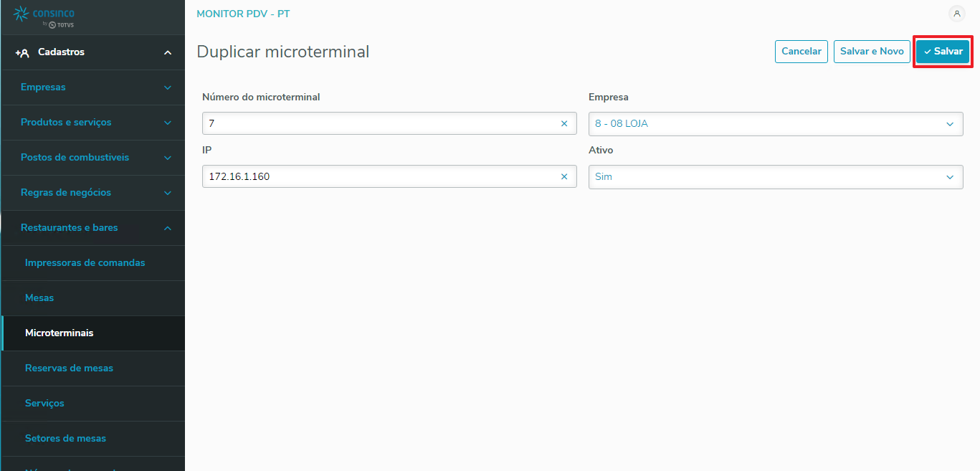
Task: Open Reservas de mesas page
Action: pyautogui.click(x=69, y=368)
